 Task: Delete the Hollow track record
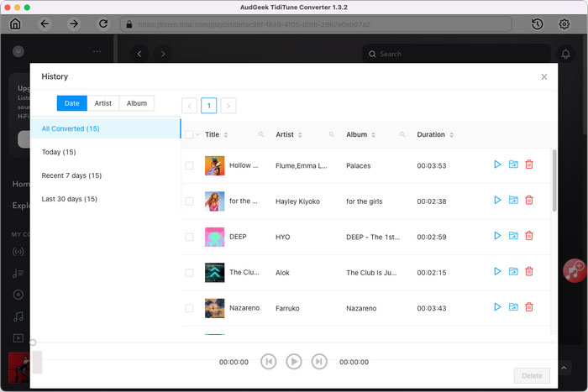(529, 165)
